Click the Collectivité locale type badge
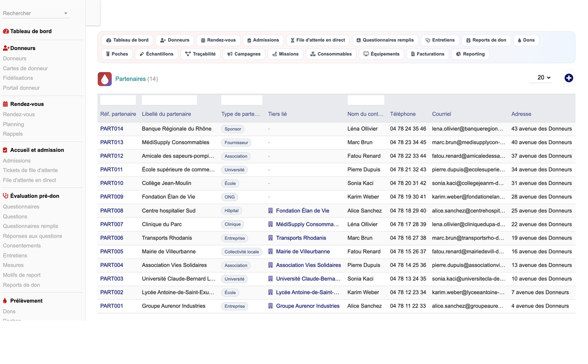 [x=242, y=252]
